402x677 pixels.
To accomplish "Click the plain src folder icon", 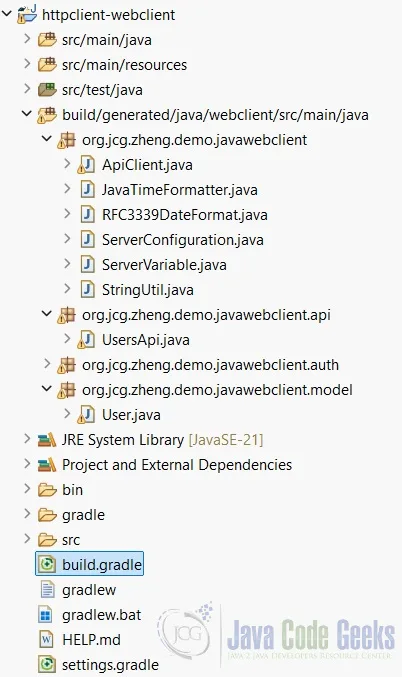I will [x=47, y=540].
